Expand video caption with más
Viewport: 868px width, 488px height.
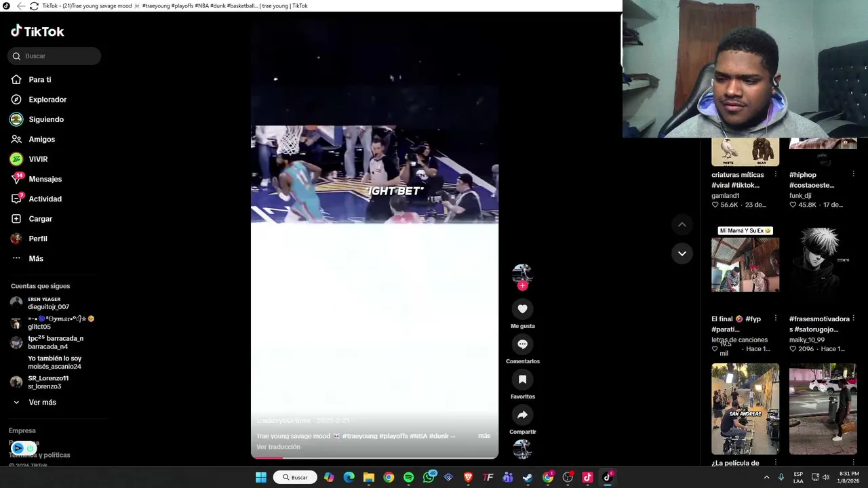484,436
